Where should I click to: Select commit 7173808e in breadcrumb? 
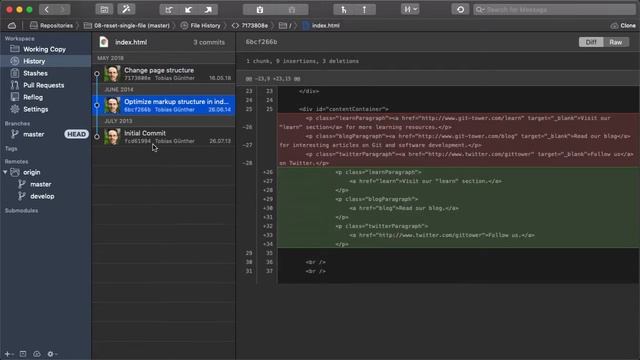coord(250,25)
